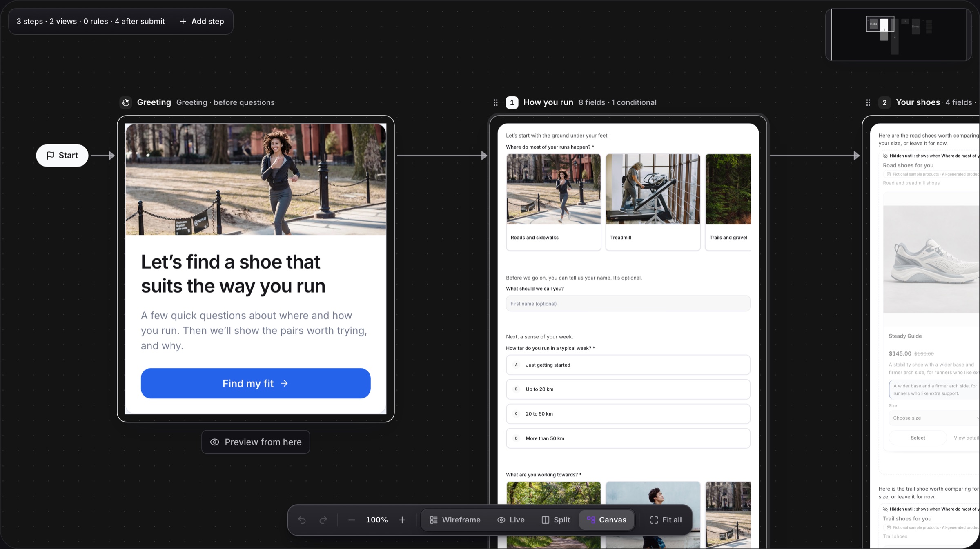Switch to Split view
Screen dimensions: 980x549
click(556, 520)
